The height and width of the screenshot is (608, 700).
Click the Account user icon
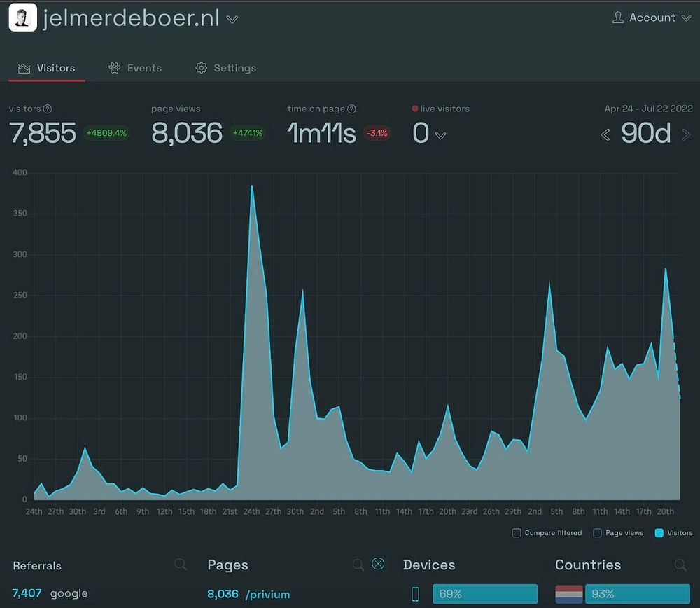(618, 18)
